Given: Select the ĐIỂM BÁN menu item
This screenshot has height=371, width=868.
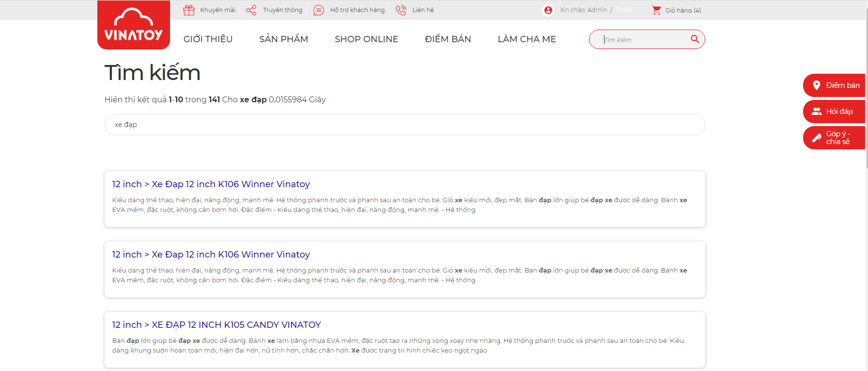Looking at the screenshot, I should (448, 39).
